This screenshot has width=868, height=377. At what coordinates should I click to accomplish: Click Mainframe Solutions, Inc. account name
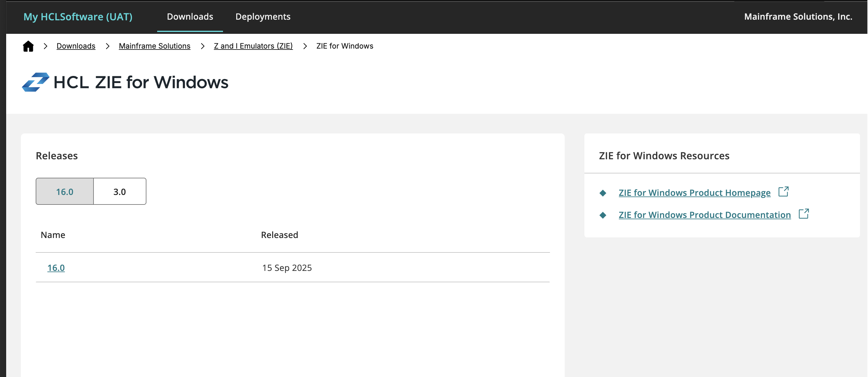[x=798, y=17]
